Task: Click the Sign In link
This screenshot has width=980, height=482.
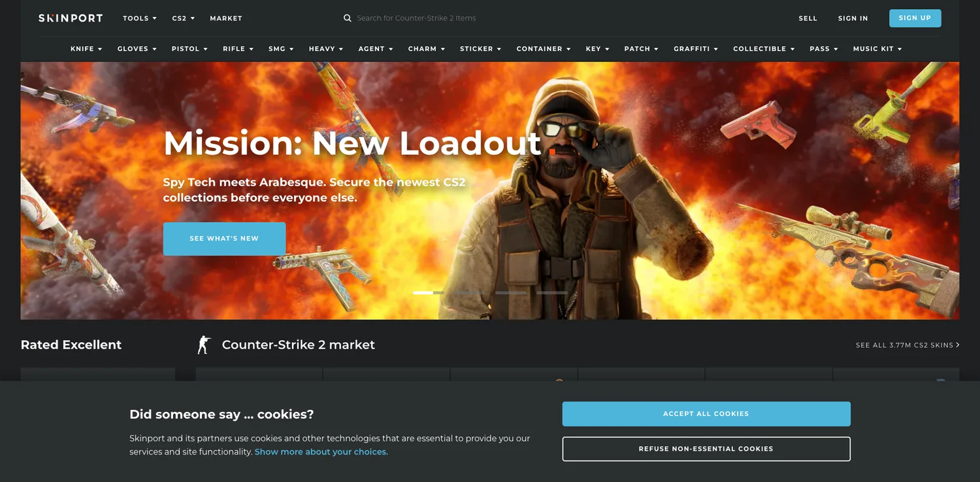Action: (x=853, y=18)
